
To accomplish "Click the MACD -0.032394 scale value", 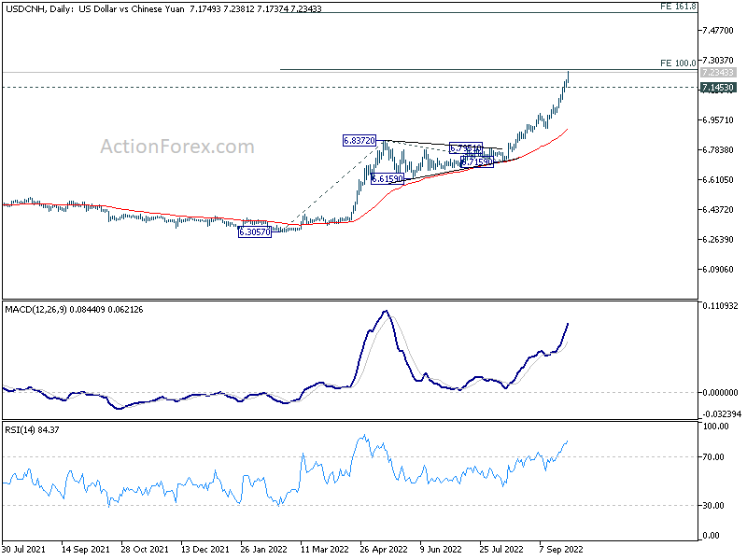I will pos(720,414).
